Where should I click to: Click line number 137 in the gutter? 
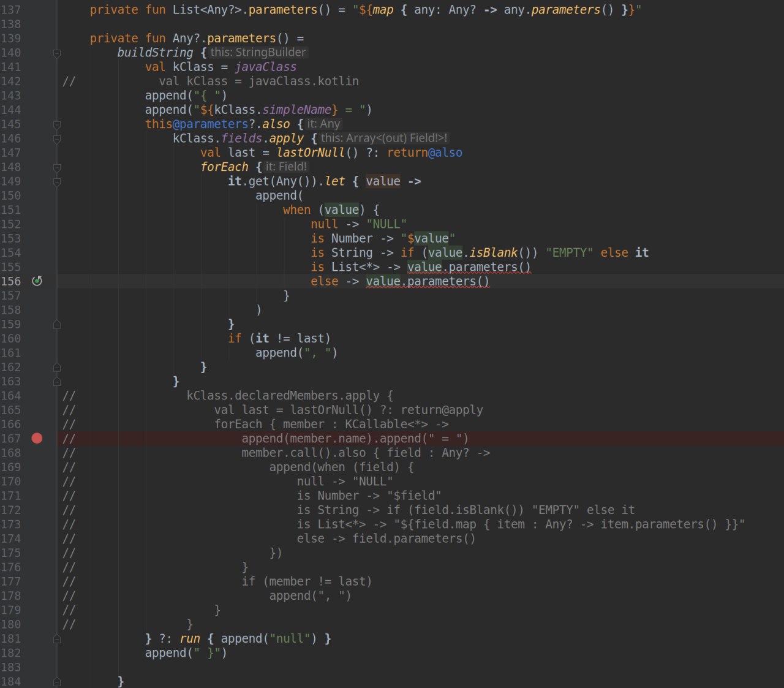point(10,10)
